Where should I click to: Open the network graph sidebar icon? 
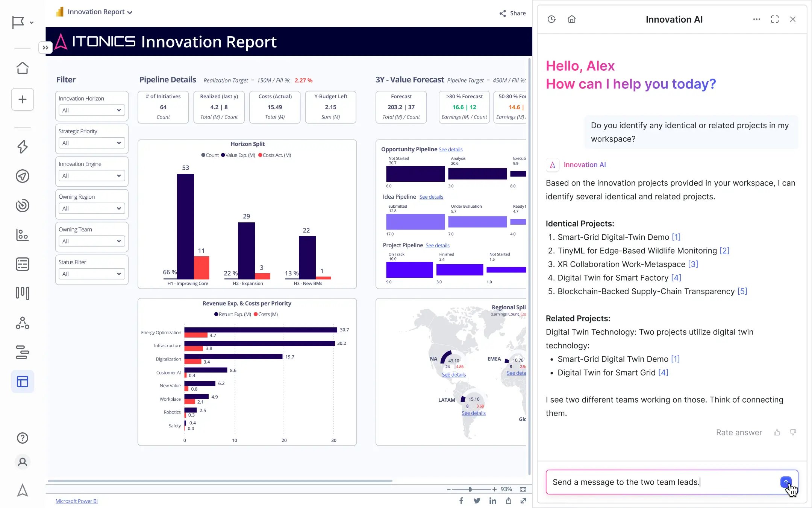[23, 323]
